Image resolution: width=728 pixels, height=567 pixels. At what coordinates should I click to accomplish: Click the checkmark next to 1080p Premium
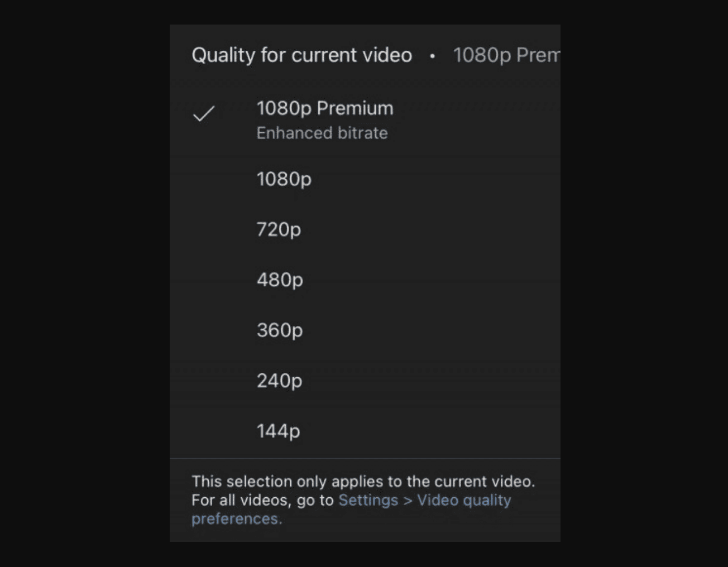(x=204, y=114)
